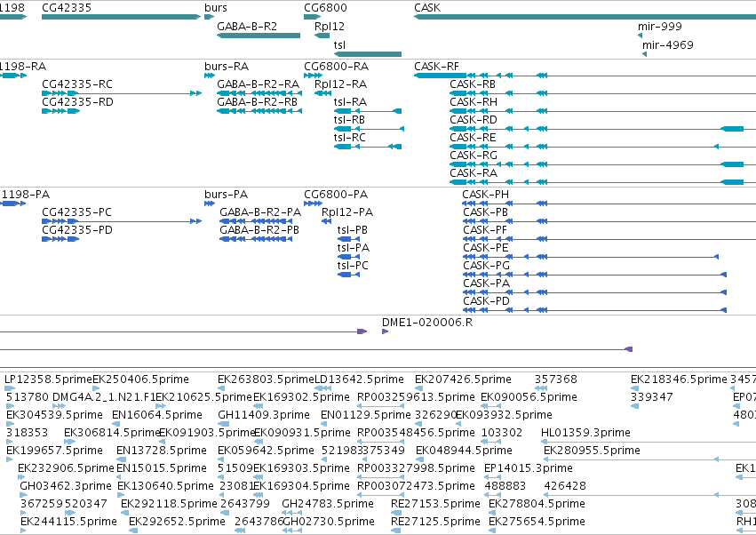The image size is (756, 535).
Task: Click transcript CASK-RD
Action: coord(473,120)
